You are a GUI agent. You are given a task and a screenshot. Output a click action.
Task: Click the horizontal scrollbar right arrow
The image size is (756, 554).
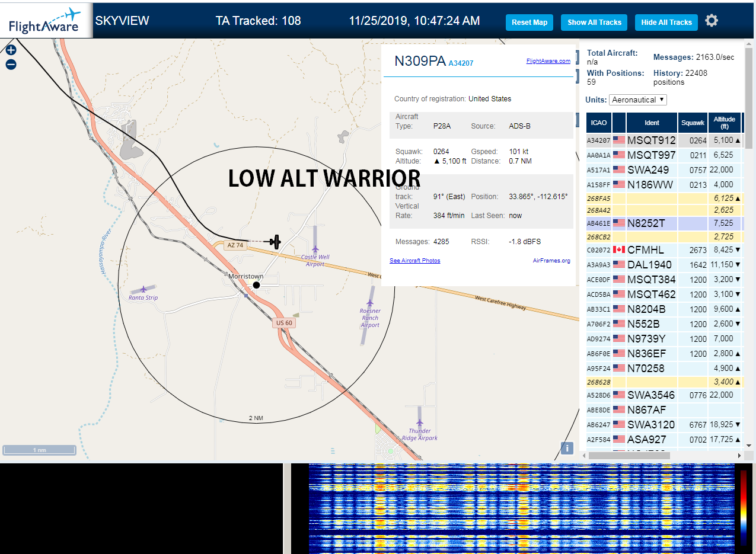739,456
